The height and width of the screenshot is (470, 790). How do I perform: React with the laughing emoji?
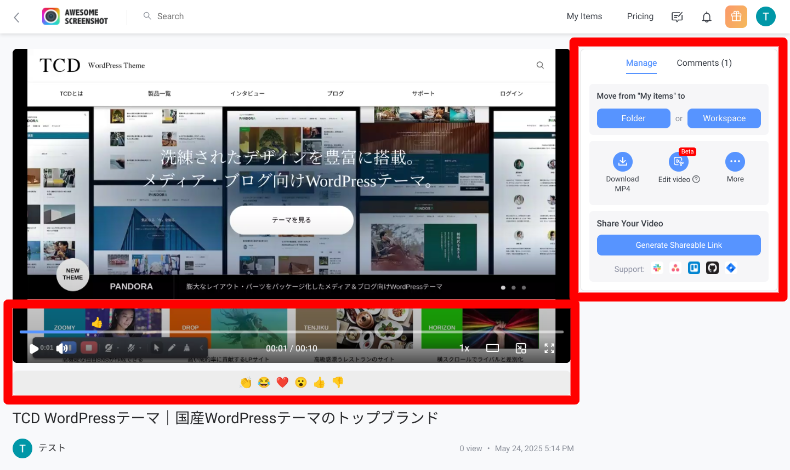264,383
